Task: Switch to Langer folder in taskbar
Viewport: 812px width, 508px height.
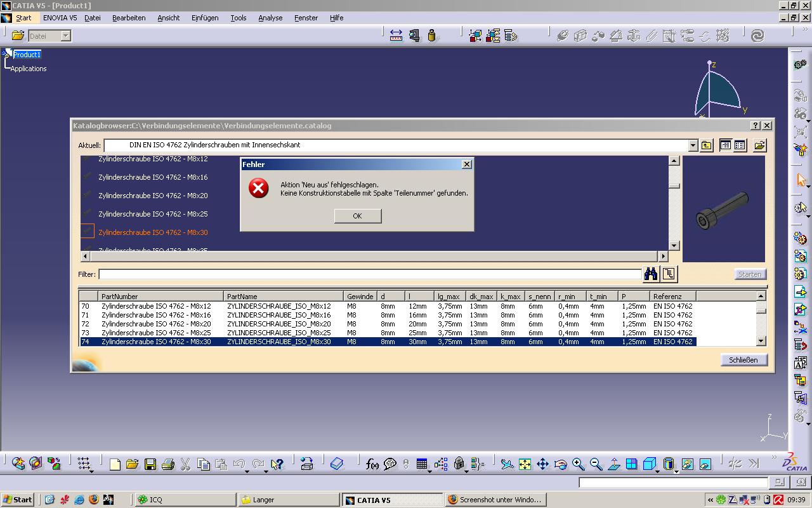Action: tap(289, 500)
